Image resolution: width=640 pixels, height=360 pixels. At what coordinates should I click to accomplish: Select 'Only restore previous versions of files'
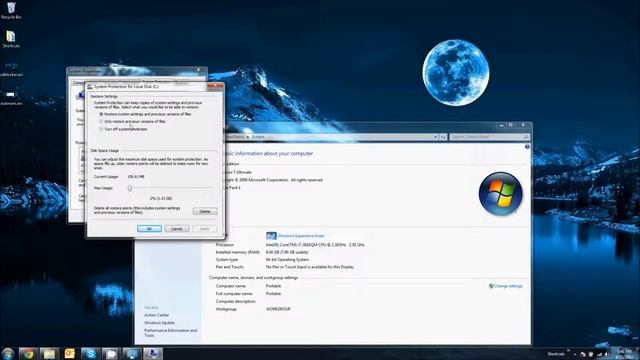point(132,122)
